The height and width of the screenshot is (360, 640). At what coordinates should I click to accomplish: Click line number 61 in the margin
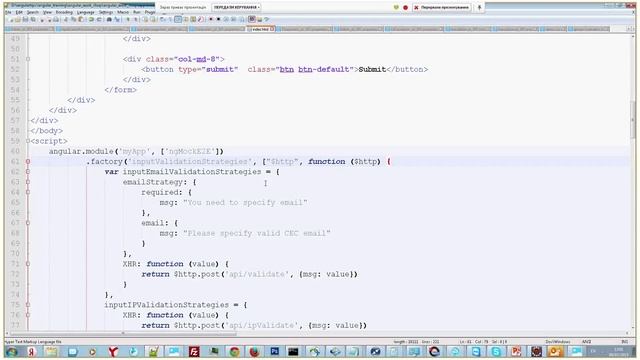(x=15, y=162)
